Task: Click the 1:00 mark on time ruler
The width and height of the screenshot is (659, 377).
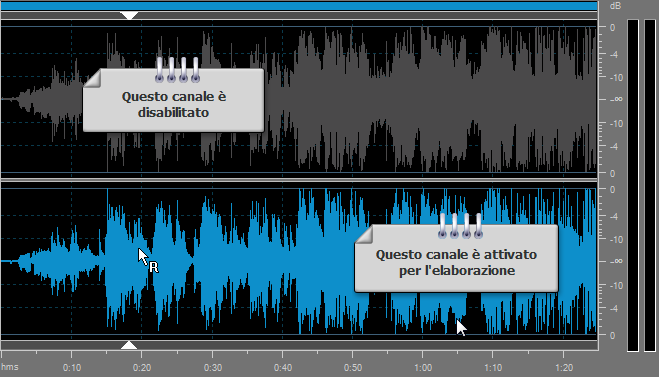Action: [423, 368]
